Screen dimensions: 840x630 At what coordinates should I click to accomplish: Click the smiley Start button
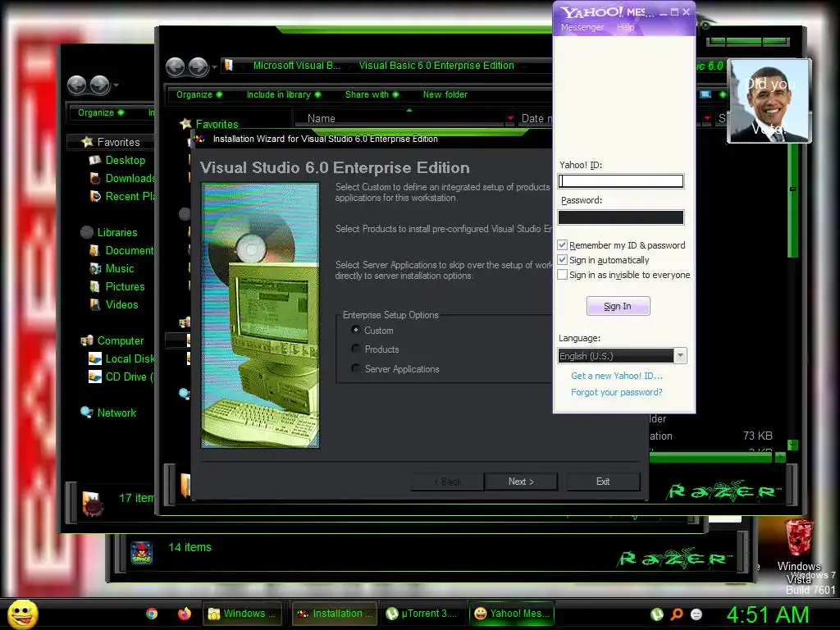coord(22,614)
